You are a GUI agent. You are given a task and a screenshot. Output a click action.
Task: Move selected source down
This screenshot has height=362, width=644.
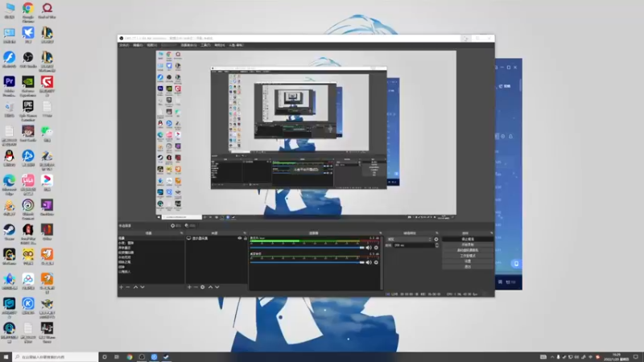(x=217, y=287)
